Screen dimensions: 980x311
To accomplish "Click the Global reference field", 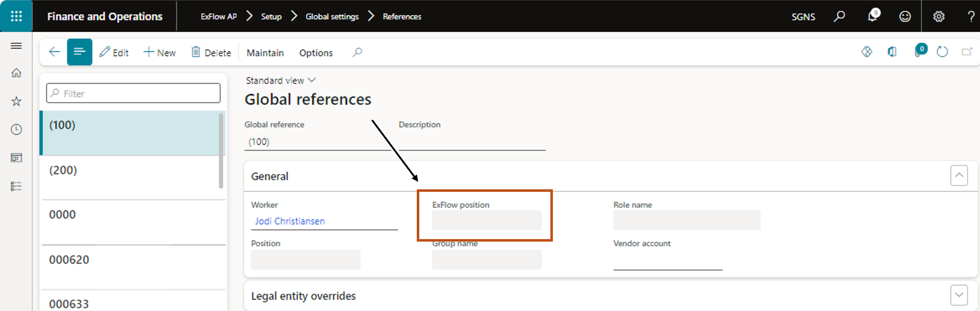I will [318, 142].
